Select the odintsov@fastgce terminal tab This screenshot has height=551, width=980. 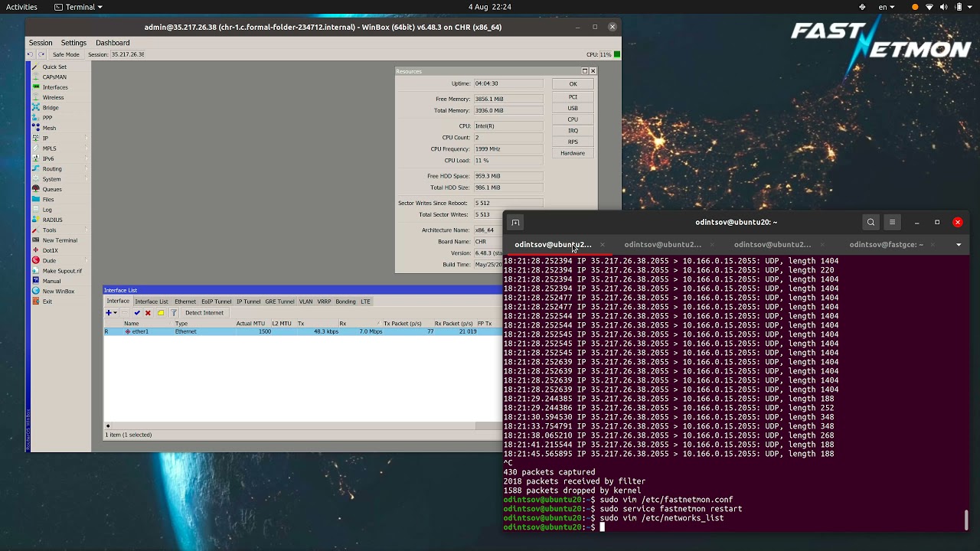887,245
